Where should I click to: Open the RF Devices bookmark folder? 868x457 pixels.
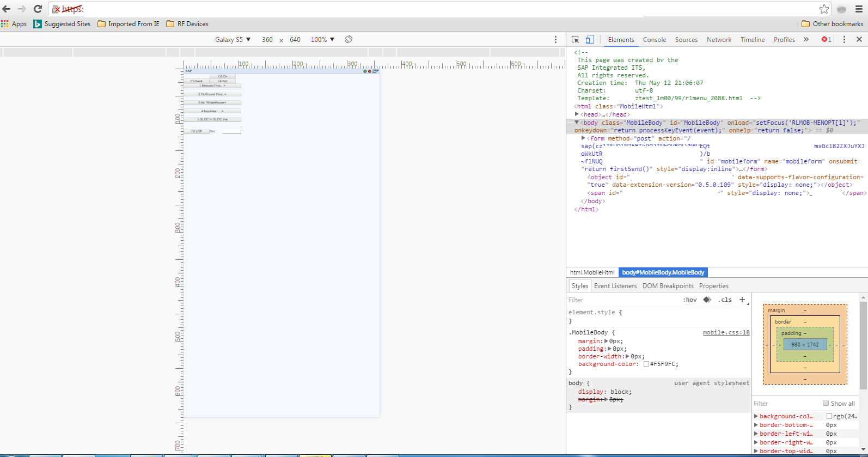[x=187, y=24]
